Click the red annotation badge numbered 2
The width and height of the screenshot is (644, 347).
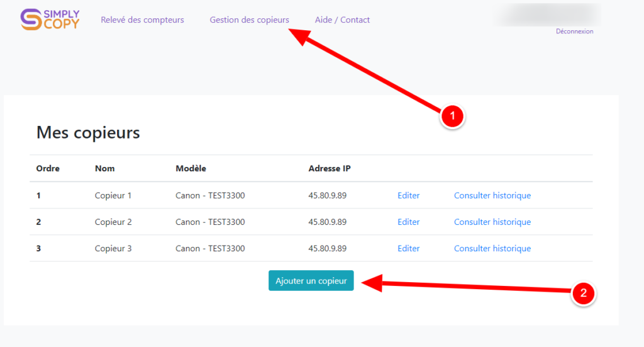[583, 293]
